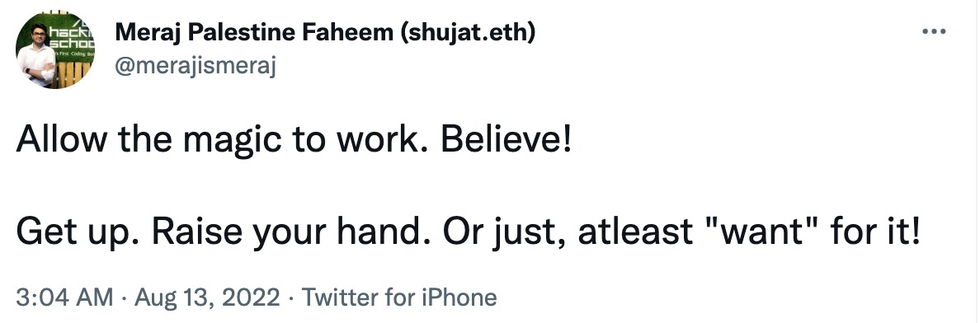Click the person in white shirt in avatar

click(37, 58)
